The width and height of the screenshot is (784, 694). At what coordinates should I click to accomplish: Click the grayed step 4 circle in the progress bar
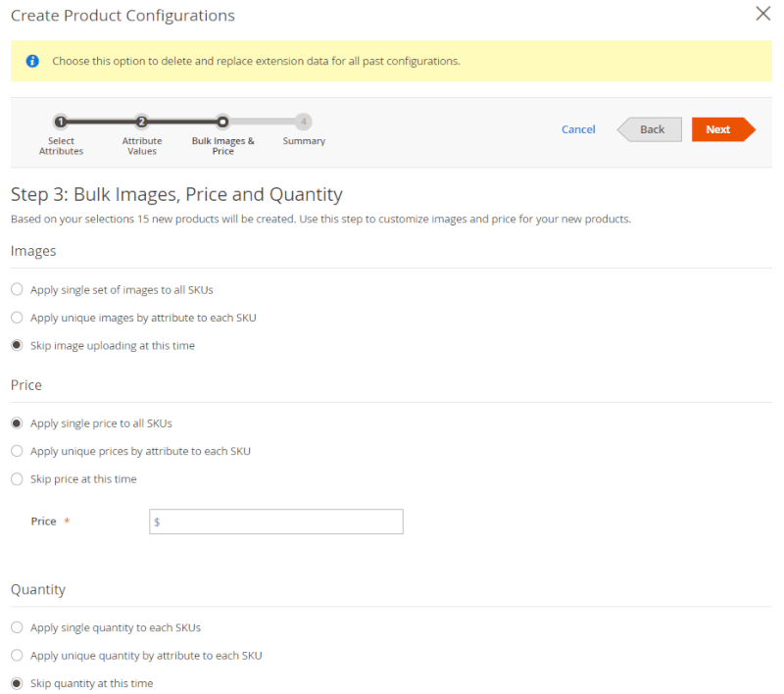point(303,122)
